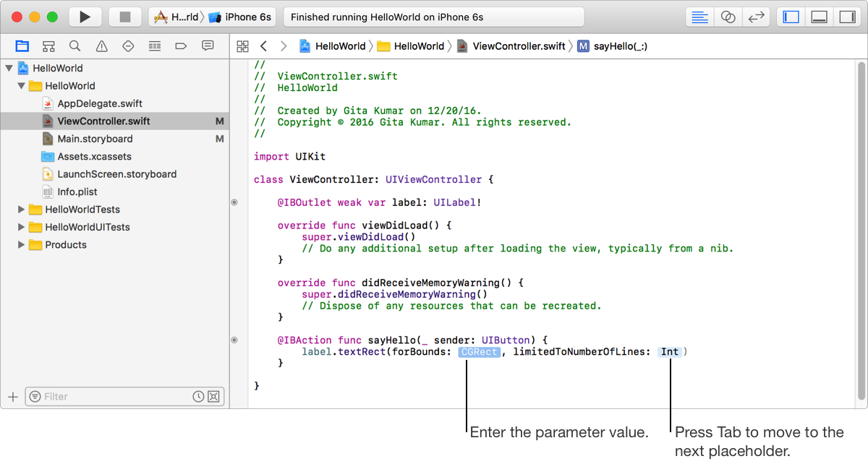The width and height of the screenshot is (868, 464).
Task: Click the UIButton type in sayHello
Action: [x=506, y=340]
